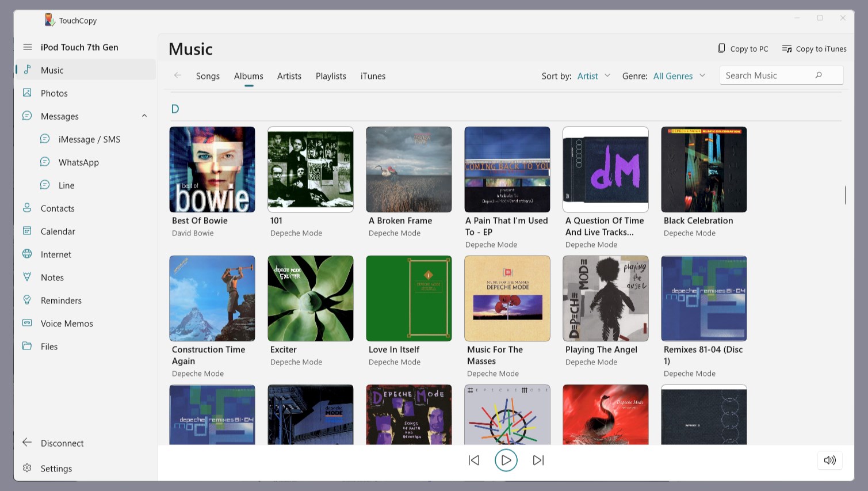This screenshot has height=491, width=868.
Task: Switch to the iTunes tab
Action: click(x=373, y=76)
